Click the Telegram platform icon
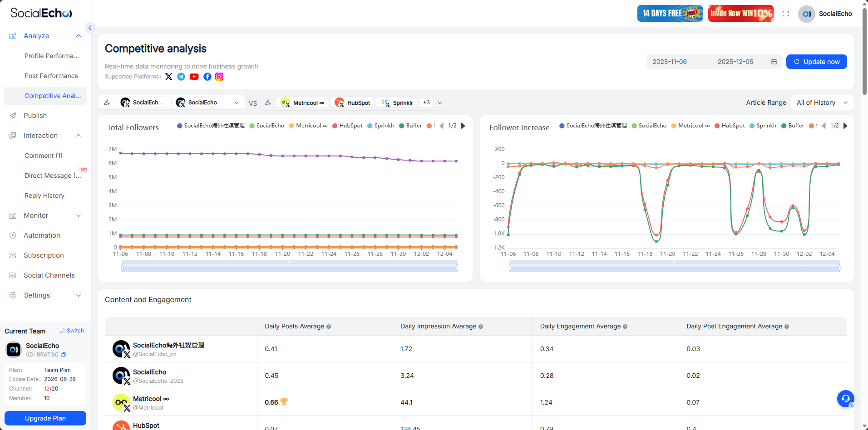868x430 pixels. point(181,77)
